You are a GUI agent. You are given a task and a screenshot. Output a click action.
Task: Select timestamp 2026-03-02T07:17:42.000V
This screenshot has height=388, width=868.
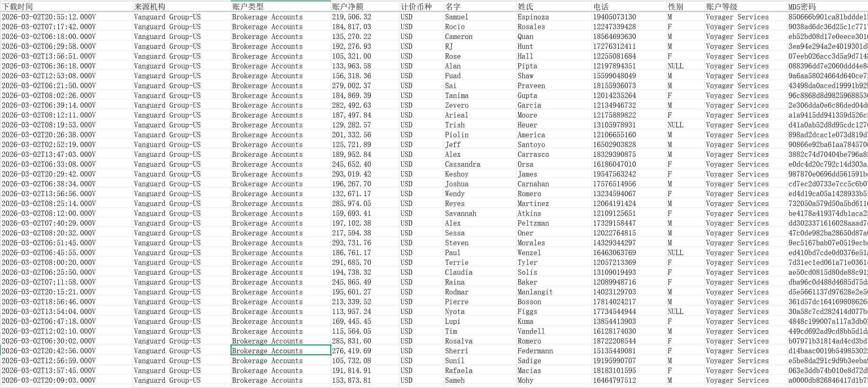click(x=67, y=27)
